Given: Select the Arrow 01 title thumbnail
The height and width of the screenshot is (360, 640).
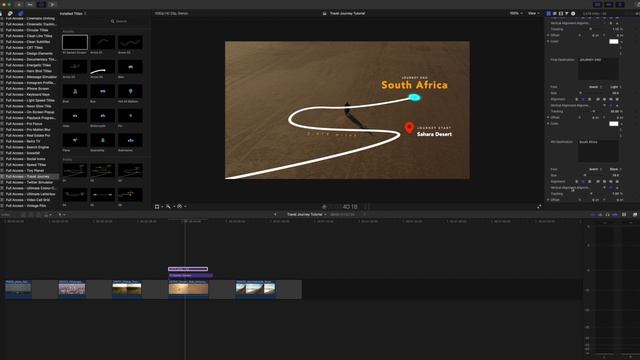Looking at the screenshot, I should [x=102, y=42].
